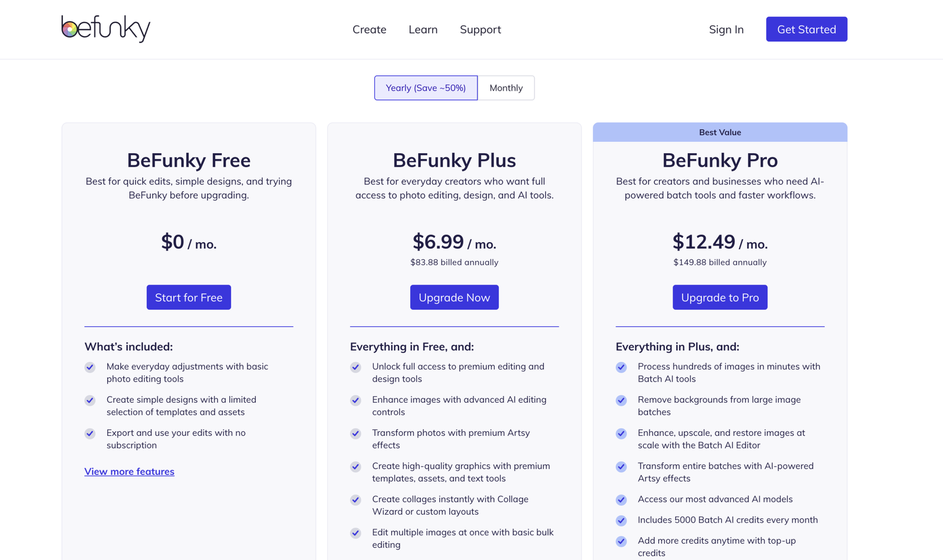The height and width of the screenshot is (560, 943).
Task: Open the Learn menu
Action: [x=423, y=29]
